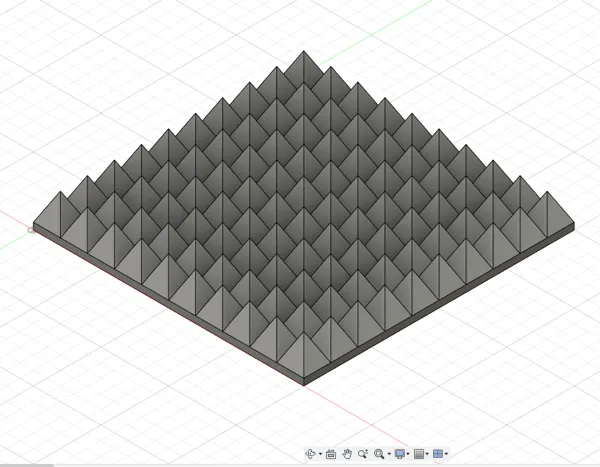Viewport: 600px width, 467px height.
Task: Click the origin point circle marker
Action: point(31,230)
